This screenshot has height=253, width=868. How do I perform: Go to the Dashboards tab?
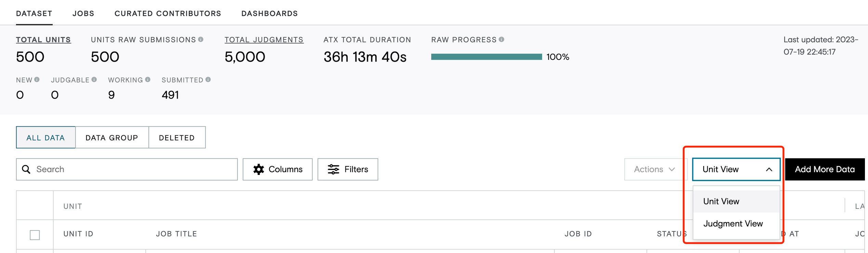point(269,13)
